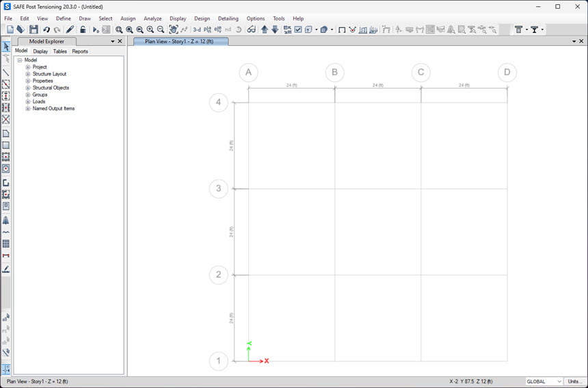
Task: Click the rubber band zoom magnifier icon
Action: [x=119, y=29]
